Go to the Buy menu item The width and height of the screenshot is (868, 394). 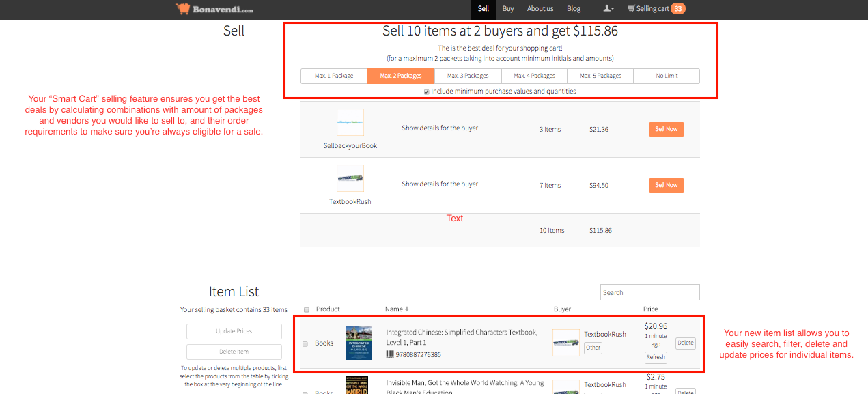[x=508, y=9]
